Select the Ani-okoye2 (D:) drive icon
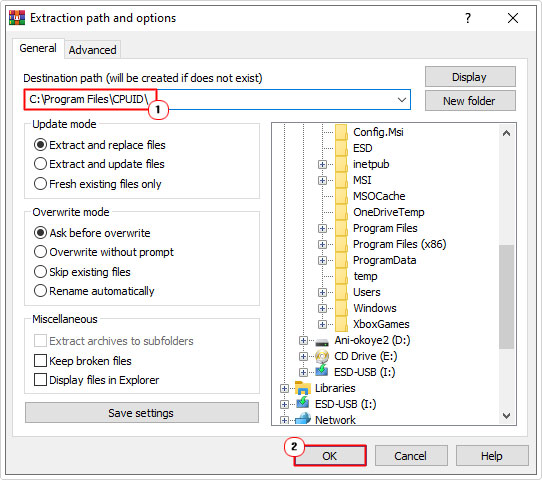The height and width of the screenshot is (480, 542). [x=322, y=341]
